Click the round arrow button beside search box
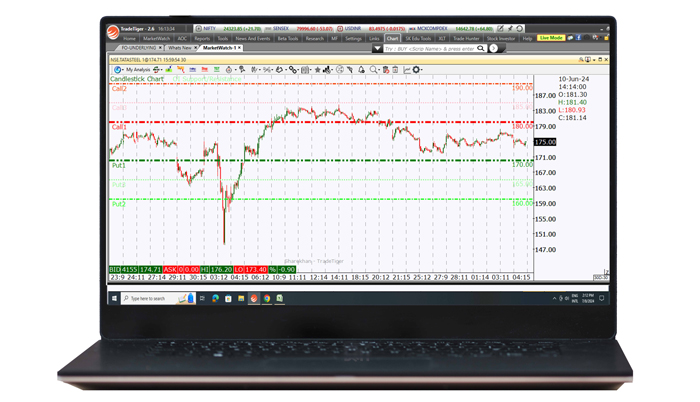700x402 pixels. click(493, 48)
